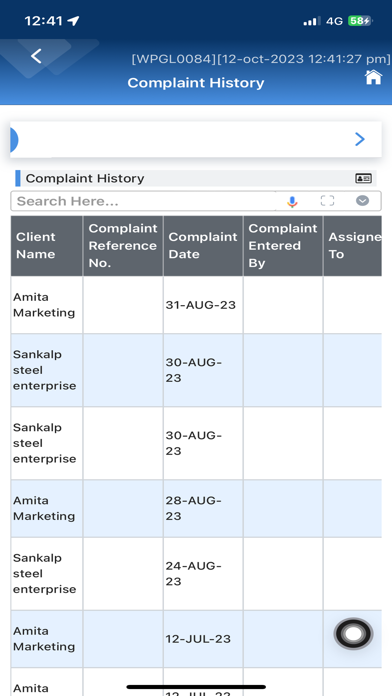The image size is (392, 696).
Task: Tap the Assigned To column header
Action: tap(352, 246)
